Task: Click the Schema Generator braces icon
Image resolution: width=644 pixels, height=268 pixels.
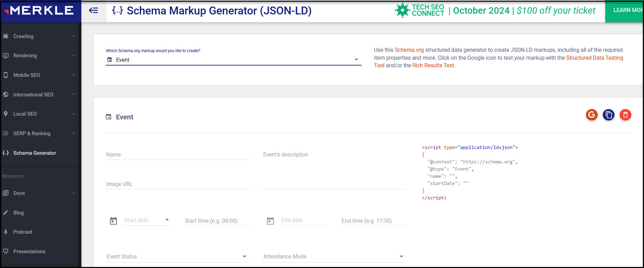Action: (6, 153)
